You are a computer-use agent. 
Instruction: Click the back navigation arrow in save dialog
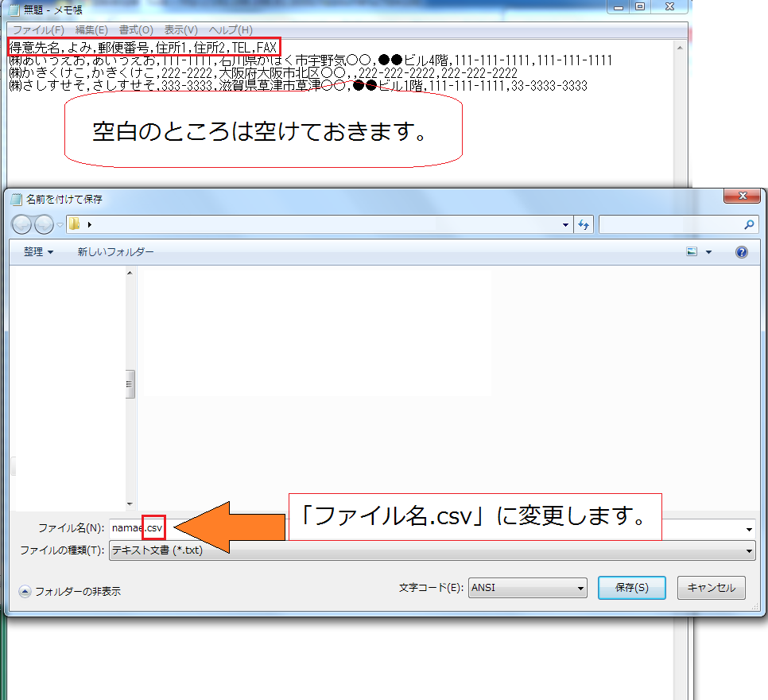(x=22, y=224)
